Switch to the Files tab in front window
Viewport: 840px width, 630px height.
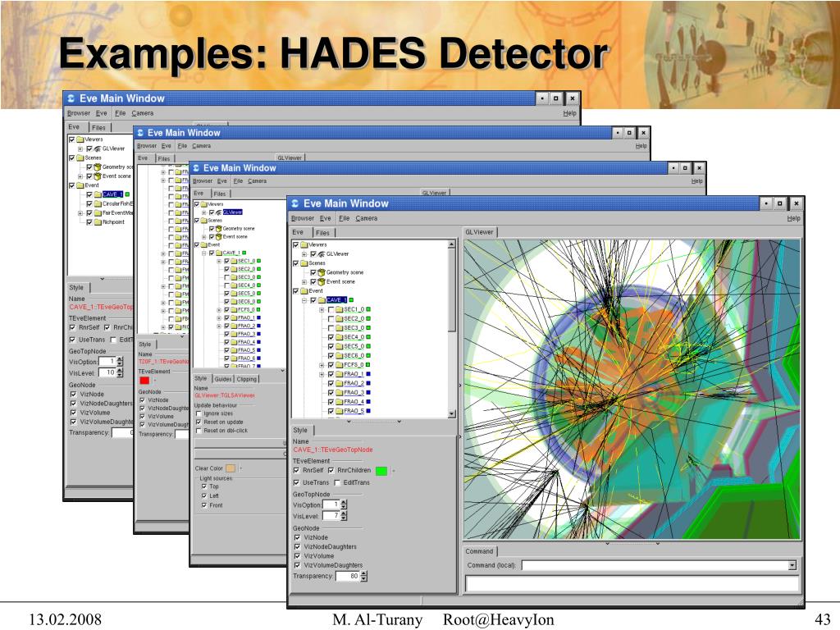pyautogui.click(x=322, y=232)
